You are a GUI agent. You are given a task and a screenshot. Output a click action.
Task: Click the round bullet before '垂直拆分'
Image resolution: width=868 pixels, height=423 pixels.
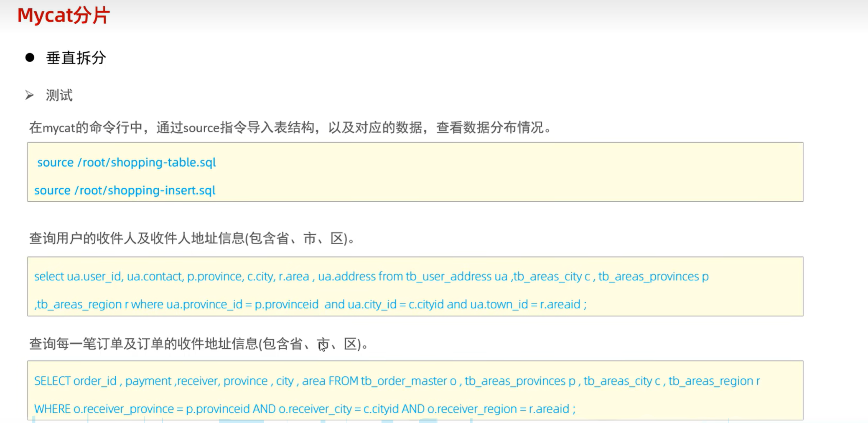(x=30, y=57)
